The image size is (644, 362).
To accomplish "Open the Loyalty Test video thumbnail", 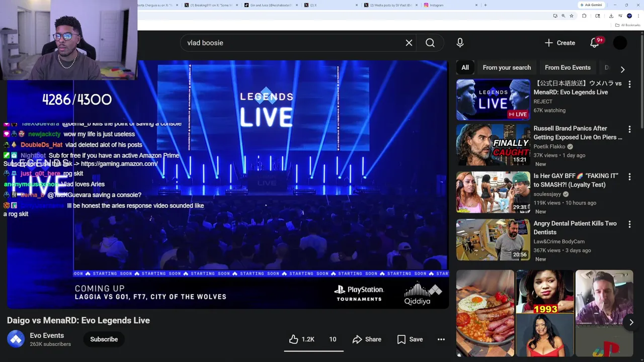I will pyautogui.click(x=493, y=192).
